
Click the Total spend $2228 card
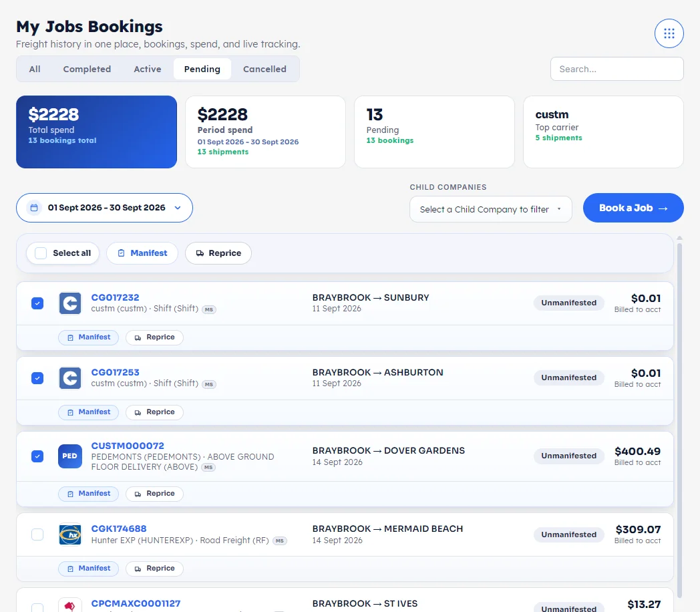pos(96,132)
